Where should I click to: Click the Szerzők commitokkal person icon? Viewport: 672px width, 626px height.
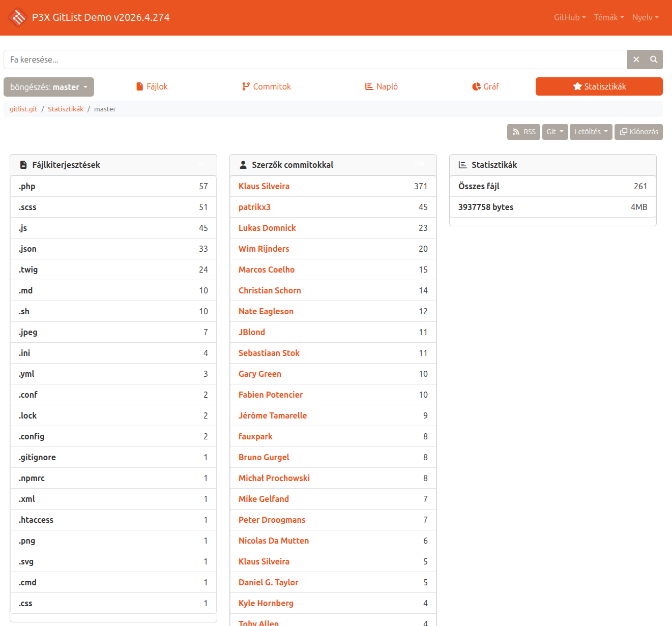(x=243, y=164)
